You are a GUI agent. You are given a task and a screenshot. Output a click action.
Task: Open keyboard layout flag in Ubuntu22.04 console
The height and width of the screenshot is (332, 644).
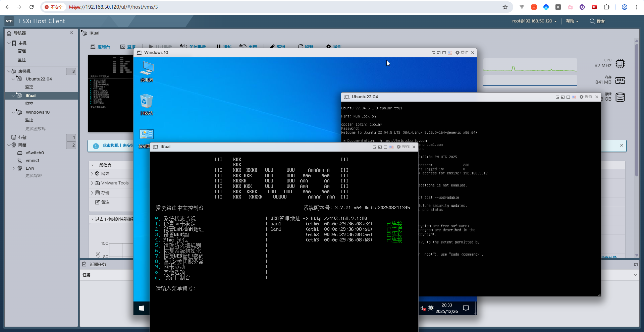[x=574, y=97]
